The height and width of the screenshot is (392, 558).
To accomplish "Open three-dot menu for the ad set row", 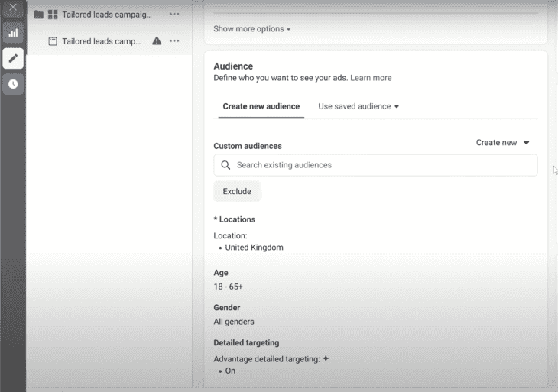I will click(x=174, y=41).
